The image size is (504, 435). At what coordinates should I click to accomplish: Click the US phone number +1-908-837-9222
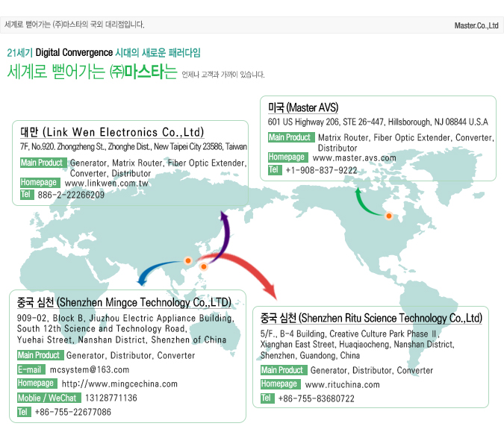point(321,170)
